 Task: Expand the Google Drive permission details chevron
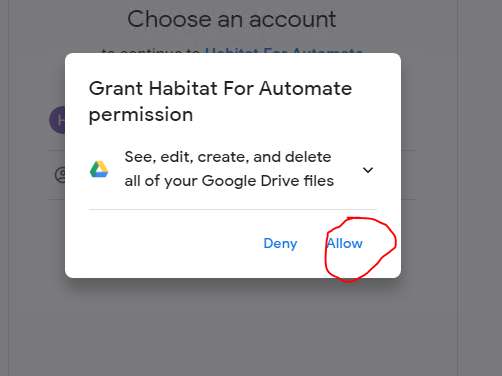pyautogui.click(x=368, y=170)
